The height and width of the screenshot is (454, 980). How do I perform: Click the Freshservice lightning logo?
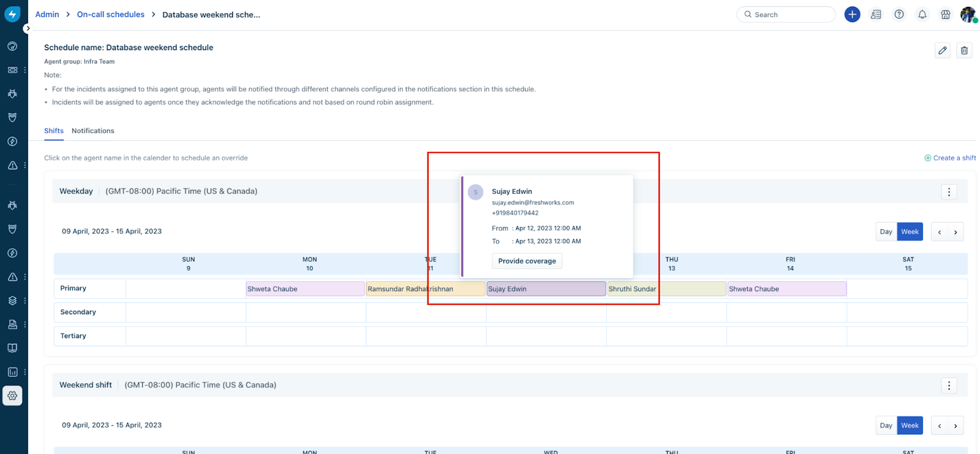coord(12,14)
